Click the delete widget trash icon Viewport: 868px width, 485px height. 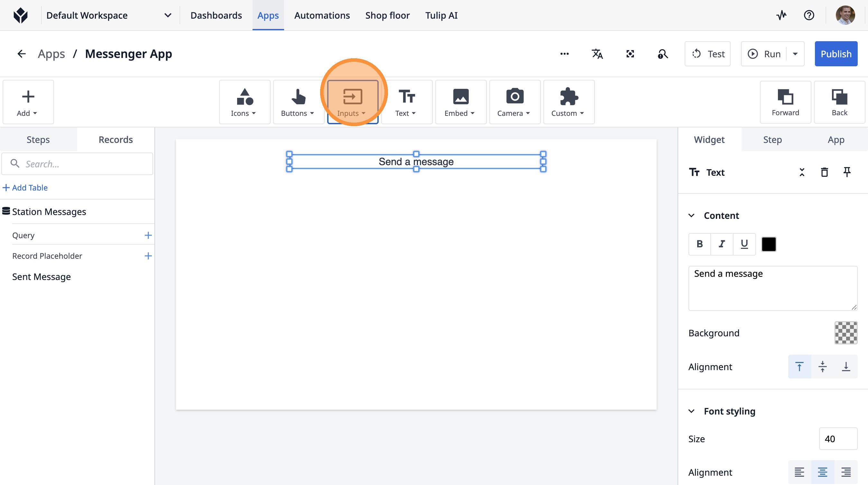tap(824, 172)
